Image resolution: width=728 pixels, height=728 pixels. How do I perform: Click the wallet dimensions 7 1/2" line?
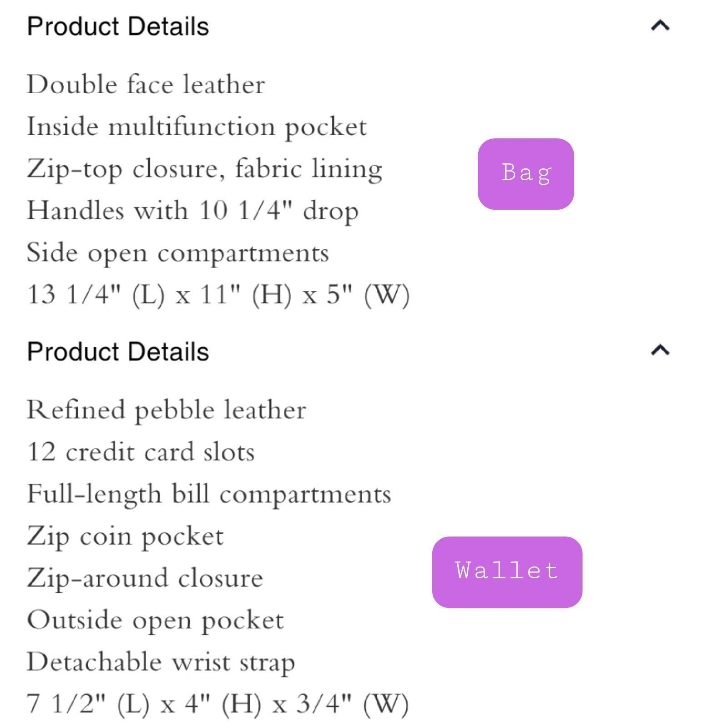coord(218,704)
